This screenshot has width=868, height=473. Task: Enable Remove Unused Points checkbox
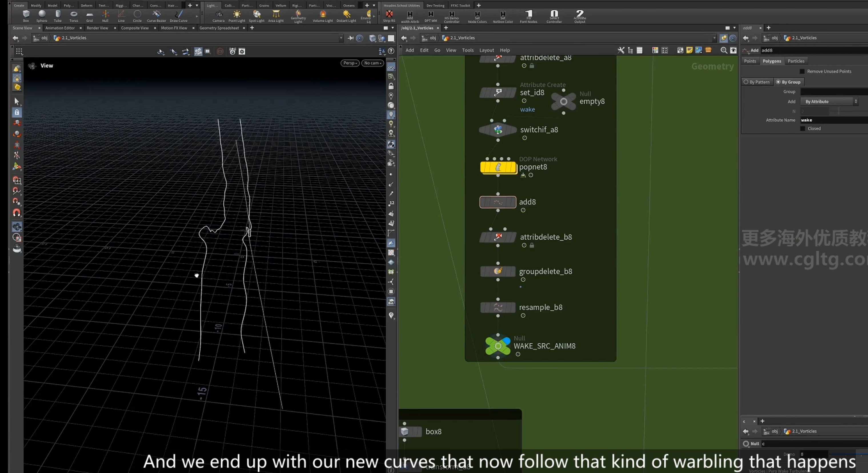(802, 71)
